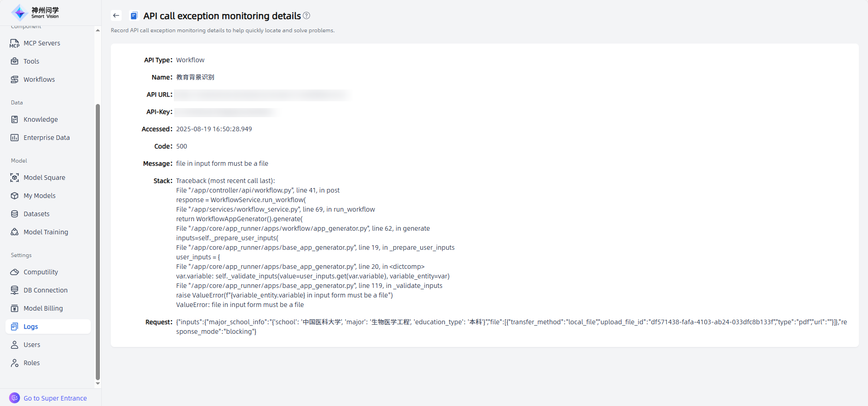The image size is (868, 406).
Task: Click the Model Billing icon
Action: (15, 308)
